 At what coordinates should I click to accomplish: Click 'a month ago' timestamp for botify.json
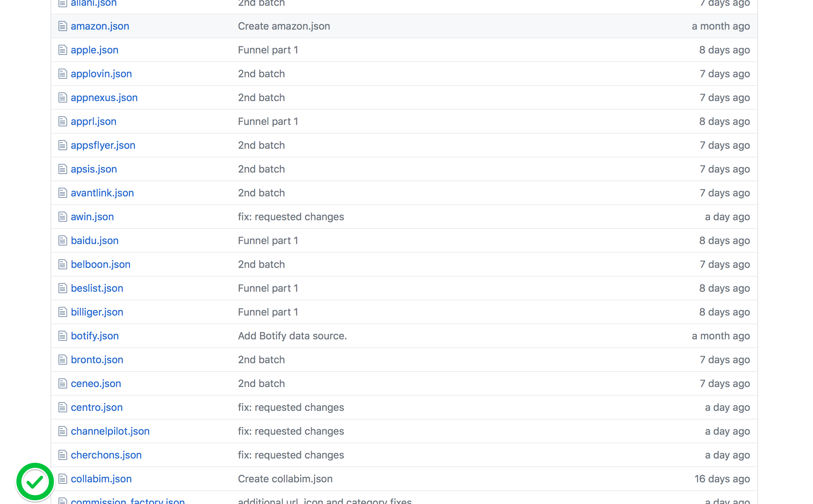721,336
